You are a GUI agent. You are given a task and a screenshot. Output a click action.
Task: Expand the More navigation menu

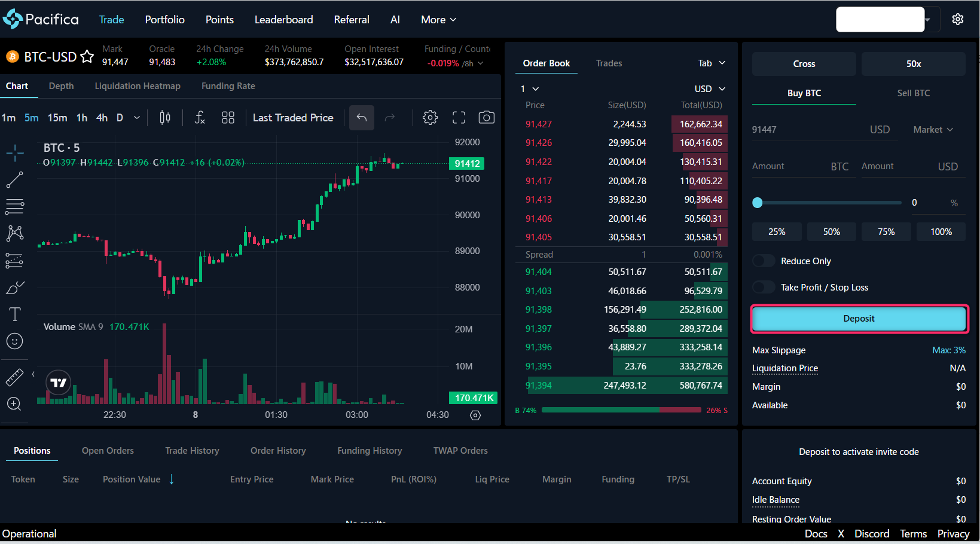[438, 20]
